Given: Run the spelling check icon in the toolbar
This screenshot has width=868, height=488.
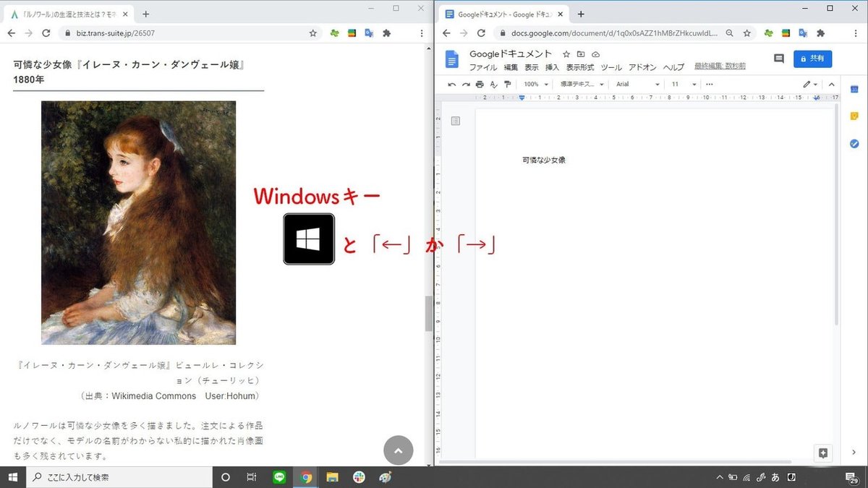Looking at the screenshot, I should pyautogui.click(x=494, y=85).
